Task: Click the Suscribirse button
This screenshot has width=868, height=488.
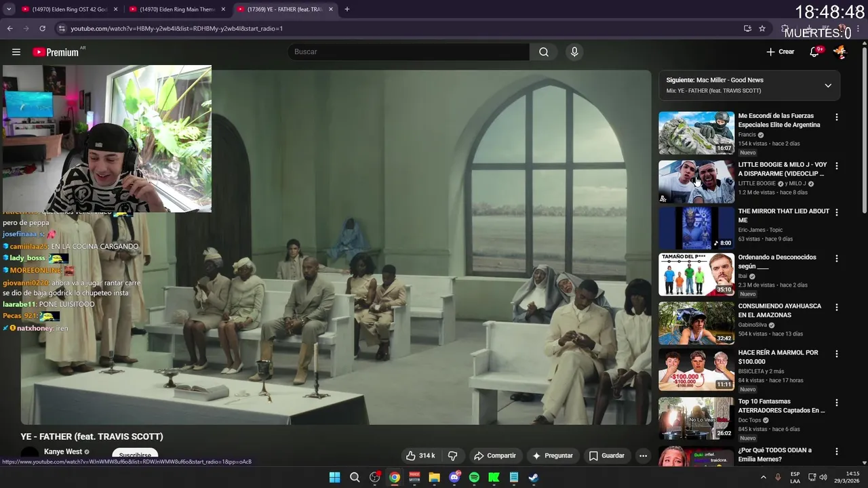Action: click(x=135, y=455)
